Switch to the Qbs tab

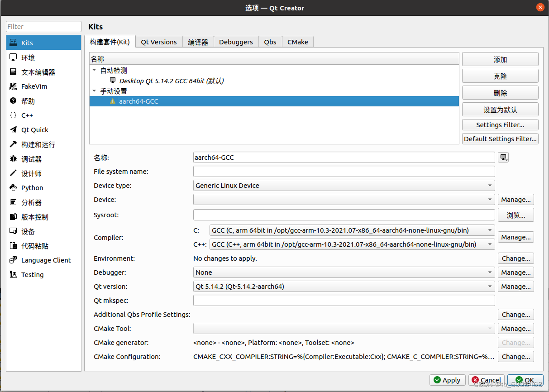pos(270,42)
